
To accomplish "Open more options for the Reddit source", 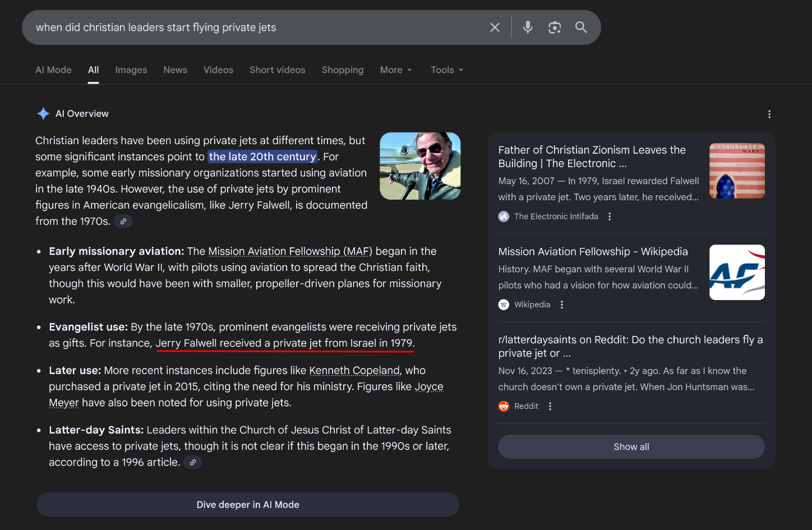I will pos(550,406).
